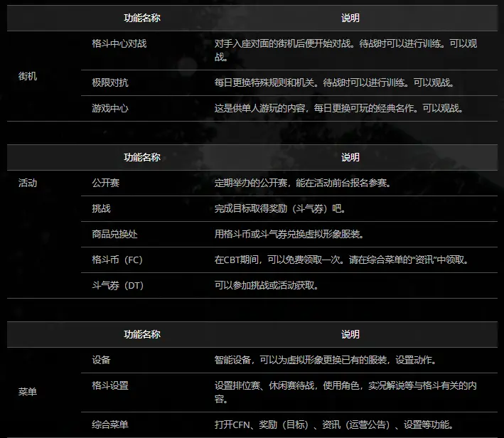Click the 格斗币（FC）label
This screenshot has width=504, height=438.
tap(117, 260)
